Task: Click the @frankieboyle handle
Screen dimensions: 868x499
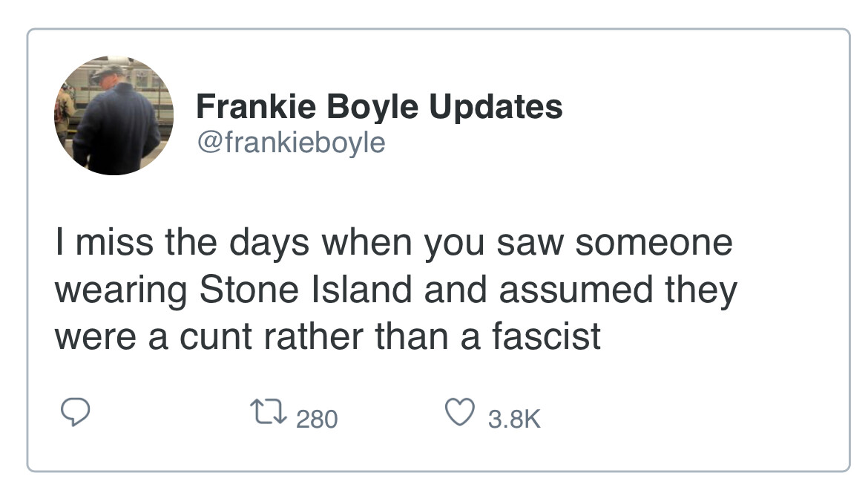Action: 290,141
